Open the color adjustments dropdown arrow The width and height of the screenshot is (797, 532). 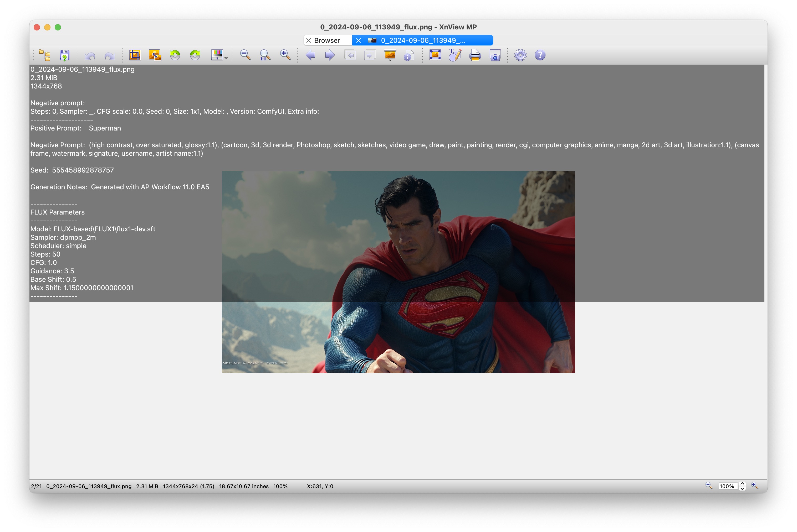pyautogui.click(x=226, y=58)
